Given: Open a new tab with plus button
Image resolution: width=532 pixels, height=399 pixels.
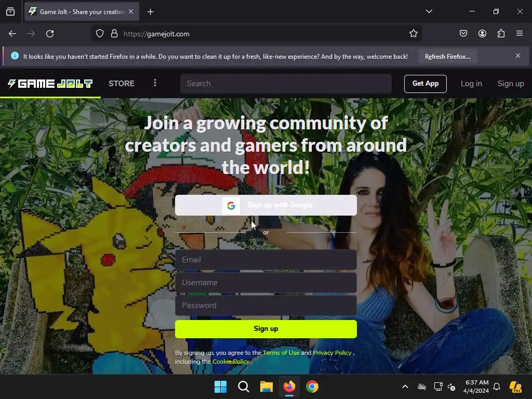Looking at the screenshot, I should coord(150,12).
